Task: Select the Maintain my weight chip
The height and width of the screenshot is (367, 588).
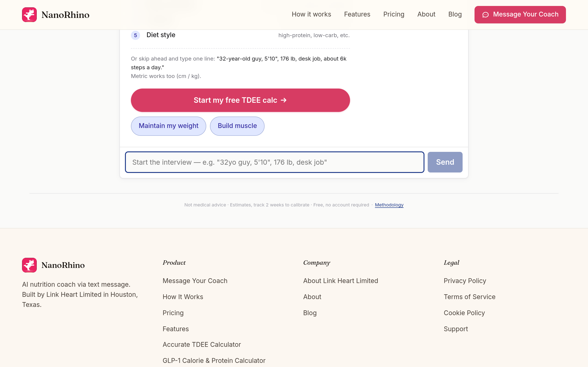Action: tap(168, 126)
